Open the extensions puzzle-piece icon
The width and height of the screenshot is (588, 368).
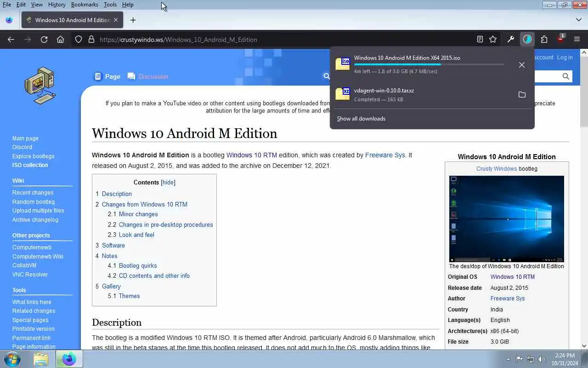coord(544,40)
